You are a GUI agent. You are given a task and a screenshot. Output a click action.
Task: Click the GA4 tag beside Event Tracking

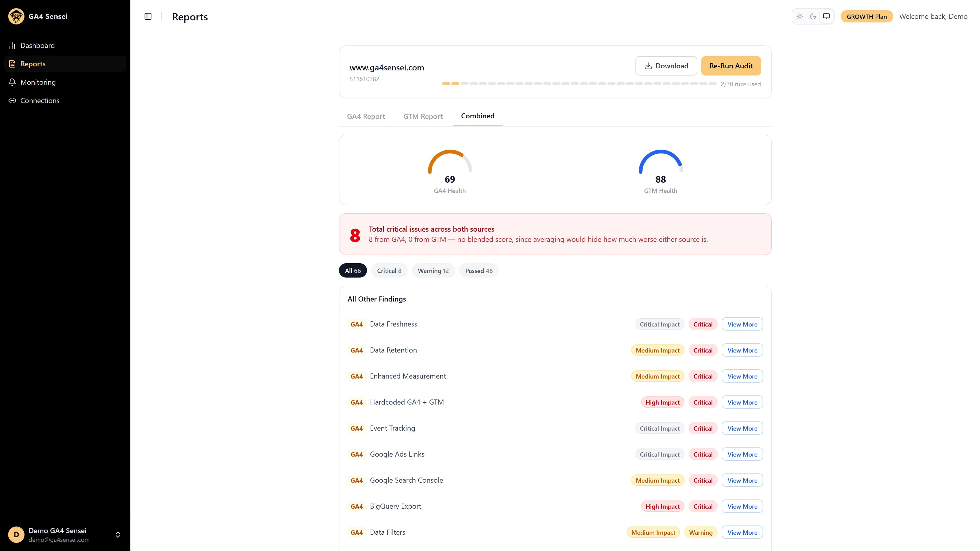pyautogui.click(x=357, y=429)
